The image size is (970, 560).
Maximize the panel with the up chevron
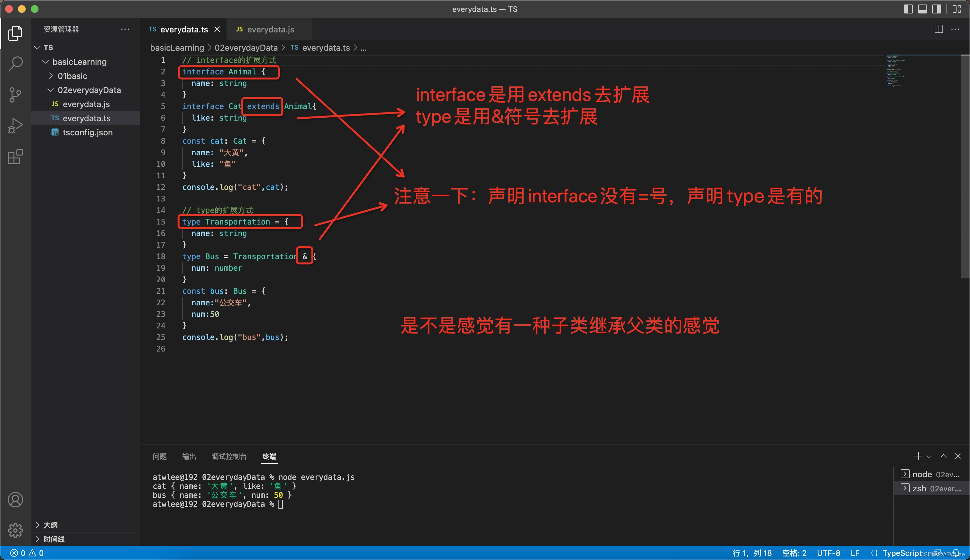tap(943, 456)
